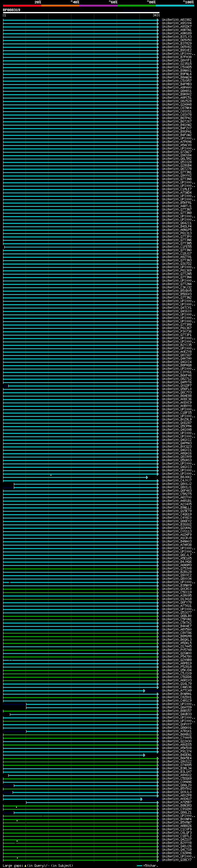Screen dimensions: 197x868
Task: Click the UniRef100_P61367 hit label
Action: coord(176,328)
